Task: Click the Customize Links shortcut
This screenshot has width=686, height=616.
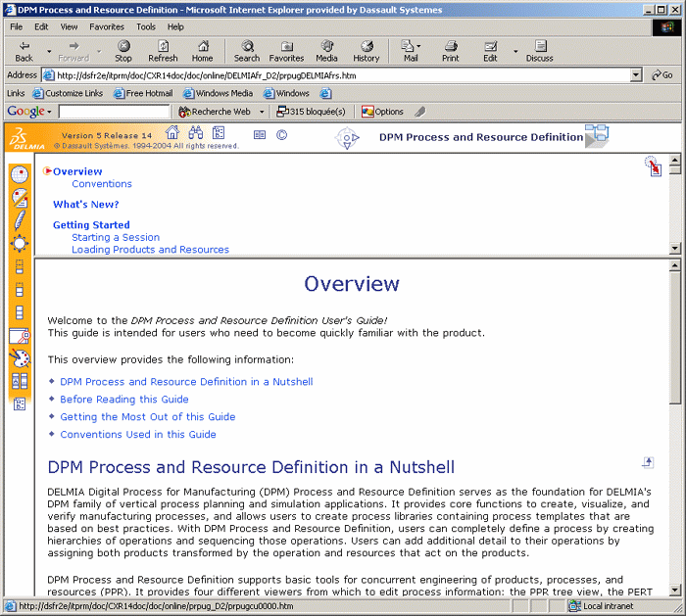Action: coord(68,93)
